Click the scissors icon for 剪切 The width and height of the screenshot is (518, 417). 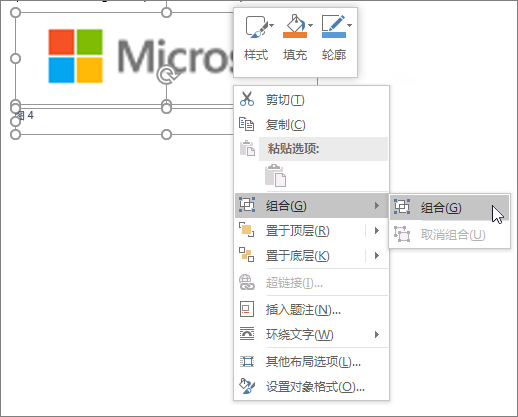click(x=247, y=99)
